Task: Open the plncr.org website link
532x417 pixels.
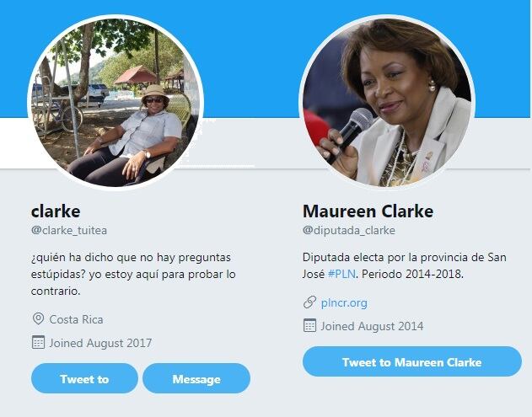Action: (x=344, y=302)
